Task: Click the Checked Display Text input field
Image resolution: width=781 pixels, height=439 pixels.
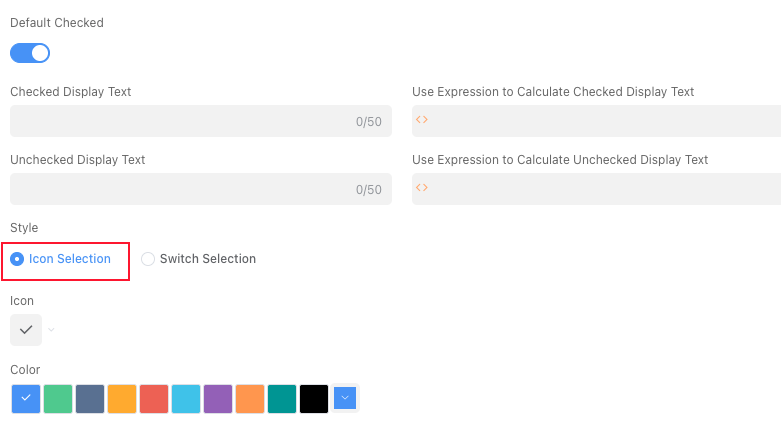Action: (x=180, y=121)
